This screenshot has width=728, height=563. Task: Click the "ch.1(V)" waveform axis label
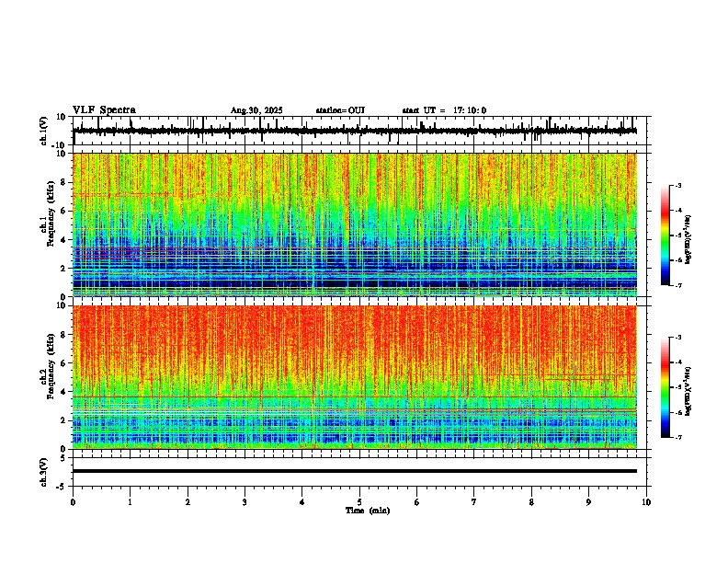click(x=44, y=131)
